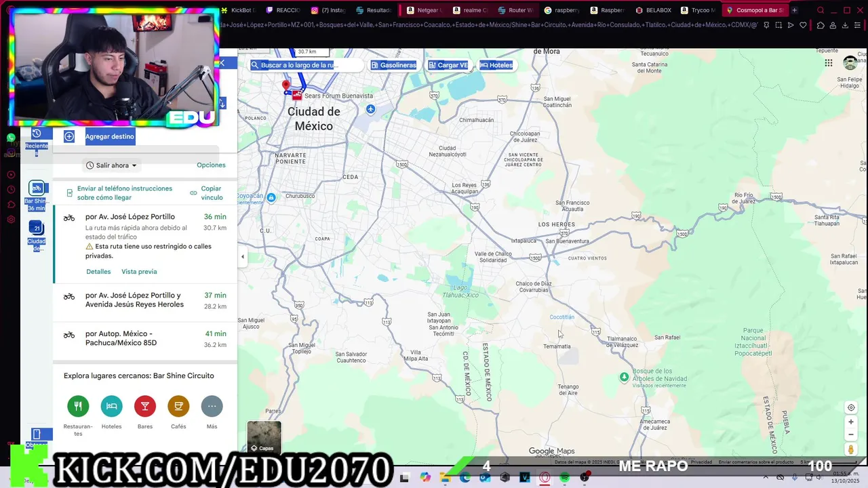Switch to the BELABOX tab
This screenshot has height=488, width=868.
tap(654, 10)
